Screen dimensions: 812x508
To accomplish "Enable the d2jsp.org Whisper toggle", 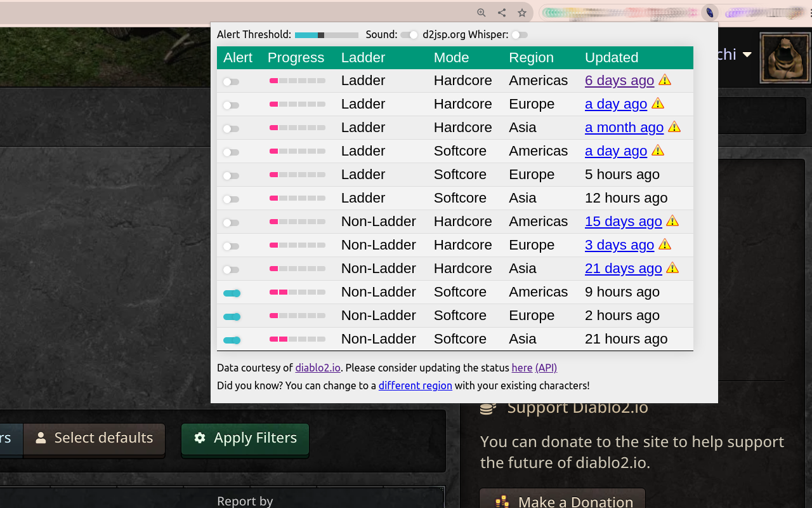I will tap(520, 35).
